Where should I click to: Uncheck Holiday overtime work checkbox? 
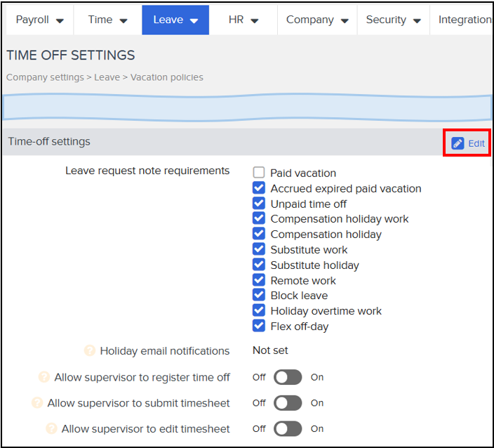tap(259, 310)
